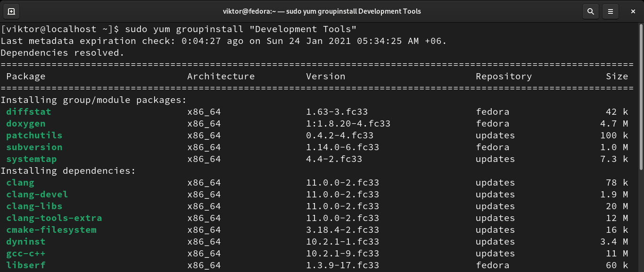Click the clang-tools-extra package name
644x272 pixels.
(x=54, y=218)
